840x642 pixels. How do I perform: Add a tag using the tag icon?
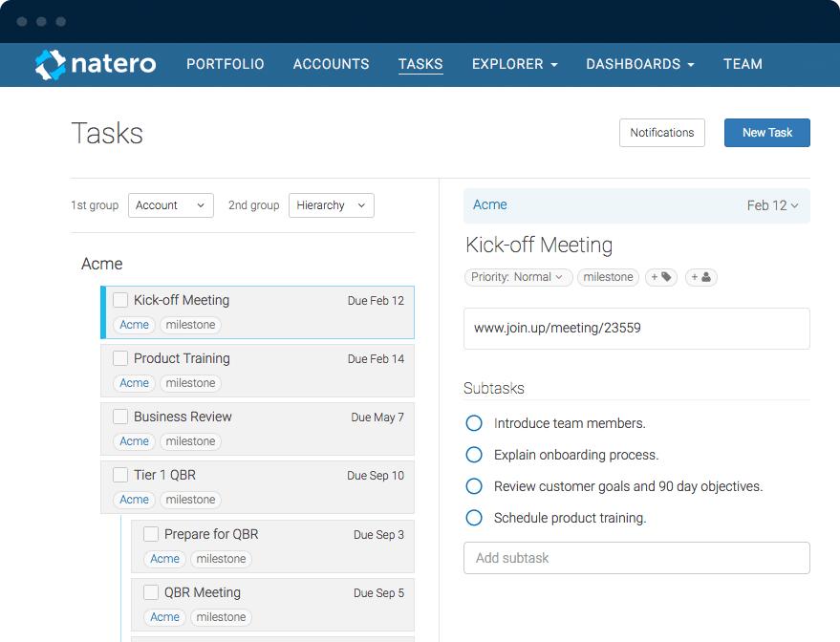tap(661, 277)
